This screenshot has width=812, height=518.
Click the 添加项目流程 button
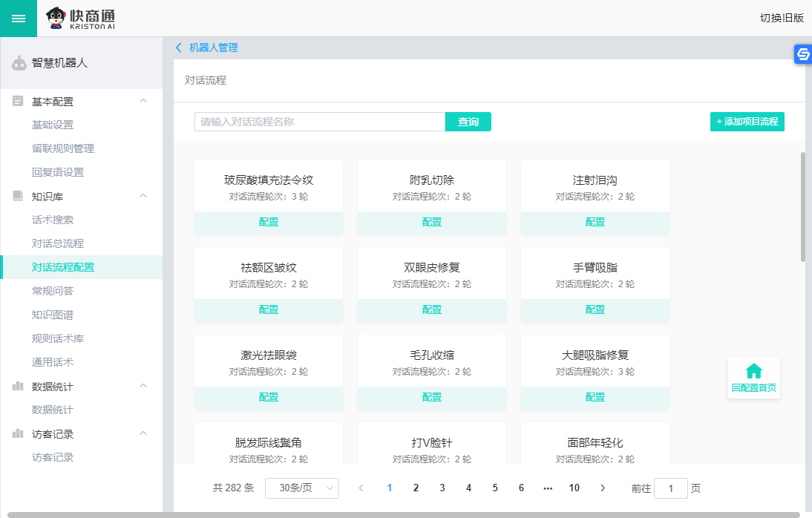[x=747, y=122]
